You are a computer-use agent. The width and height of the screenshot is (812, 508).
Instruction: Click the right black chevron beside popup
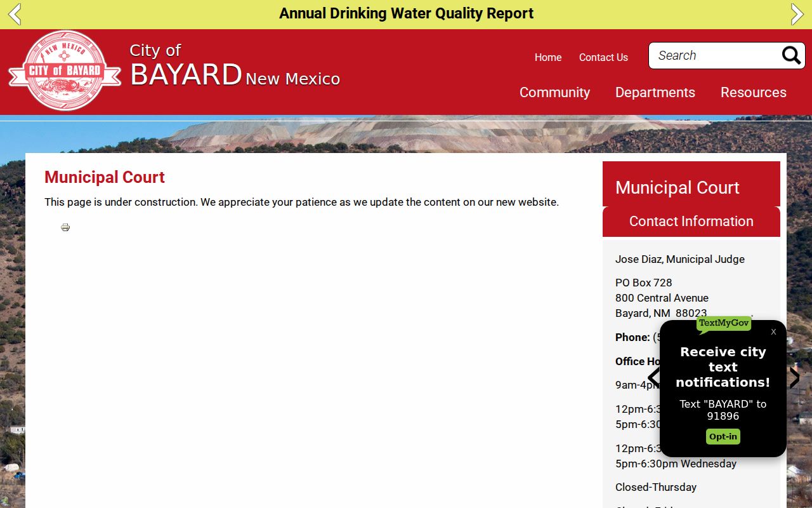click(x=794, y=377)
